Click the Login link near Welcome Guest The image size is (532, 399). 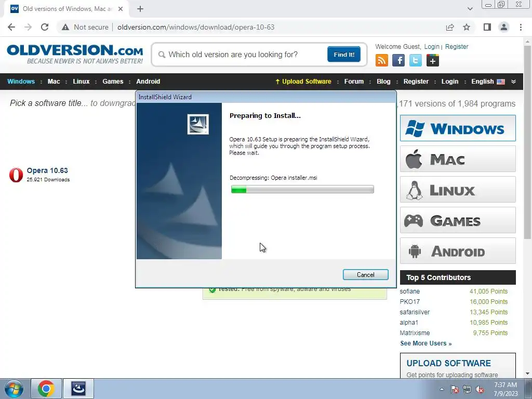coord(432,46)
